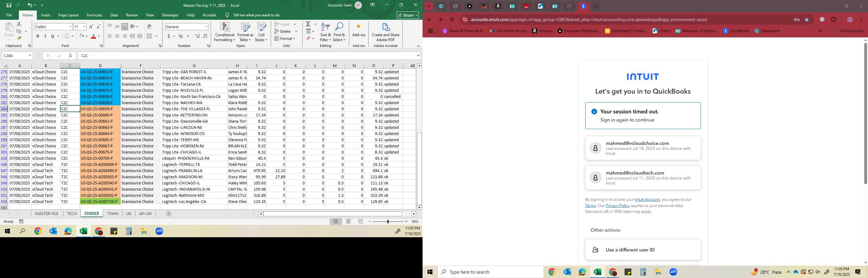The width and height of the screenshot is (868, 278).
Task: Add a new sheet with the plus icon
Action: pyautogui.click(x=169, y=214)
